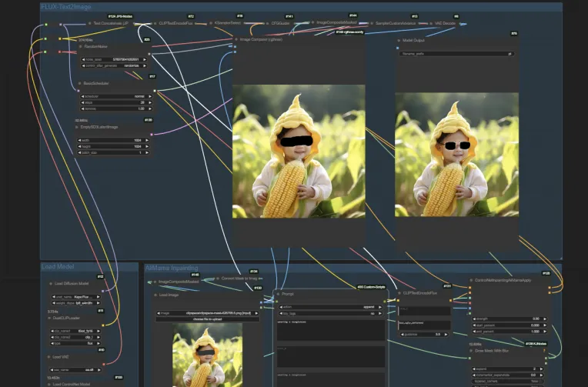Click the Convert Mask to Image collapse dot

[x=218, y=279]
